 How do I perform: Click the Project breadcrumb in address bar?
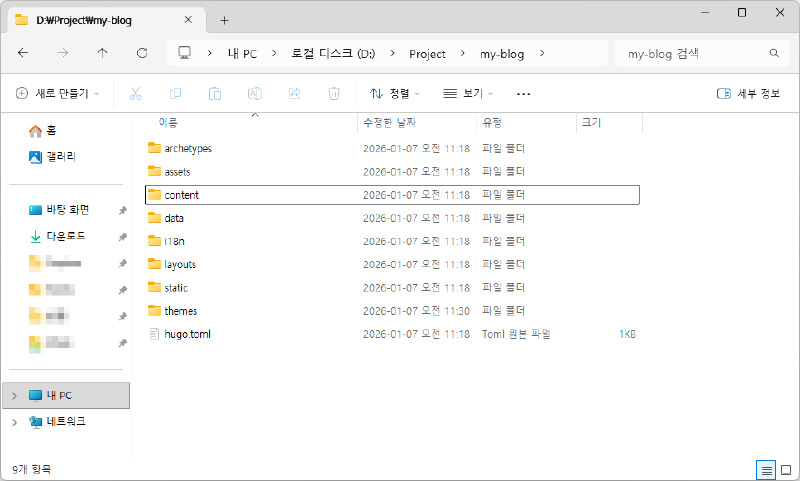pyautogui.click(x=426, y=53)
